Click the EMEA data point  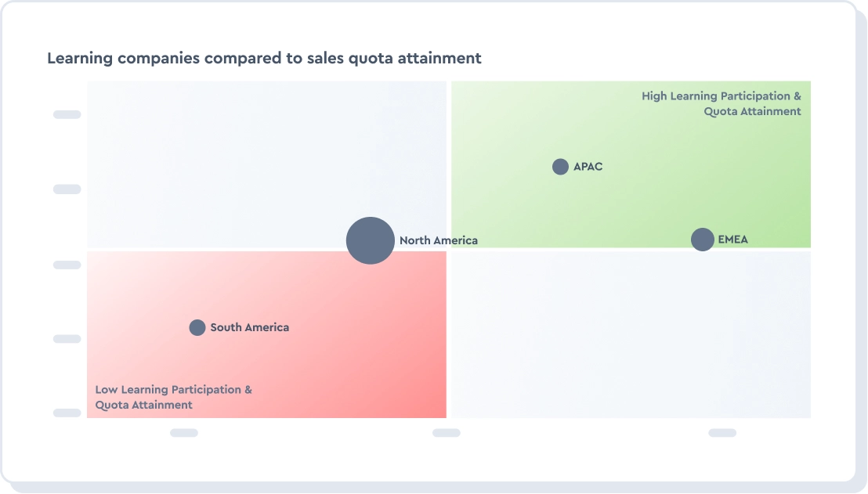[x=703, y=240]
